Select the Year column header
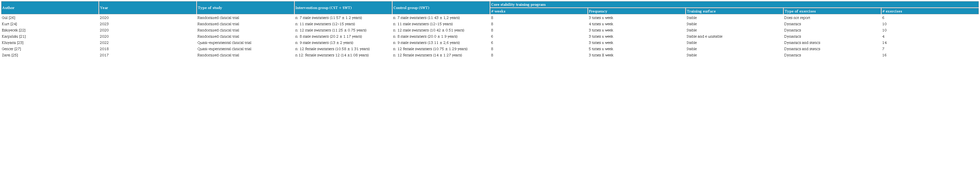 [x=104, y=8]
